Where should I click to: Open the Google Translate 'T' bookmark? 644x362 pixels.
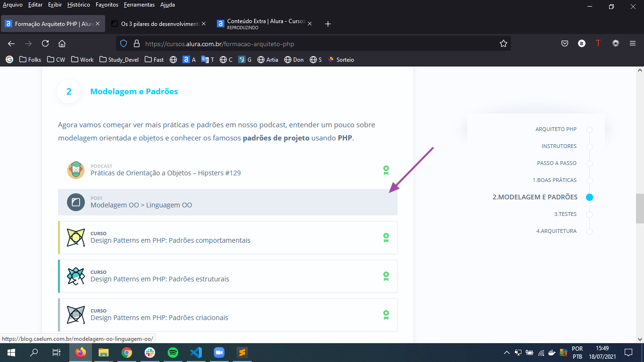pos(207,60)
